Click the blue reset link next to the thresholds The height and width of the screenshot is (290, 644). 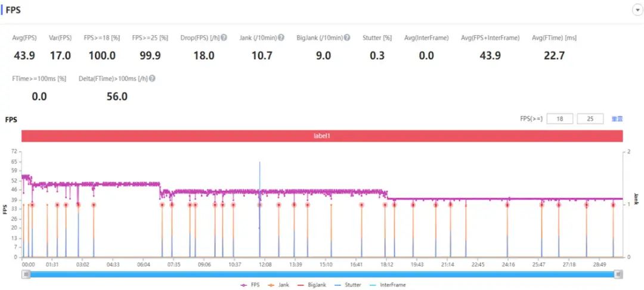coord(617,119)
